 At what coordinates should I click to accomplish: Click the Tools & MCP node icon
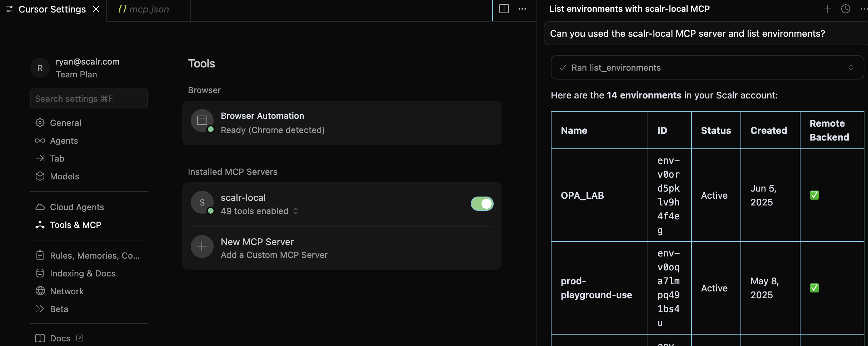tap(40, 224)
